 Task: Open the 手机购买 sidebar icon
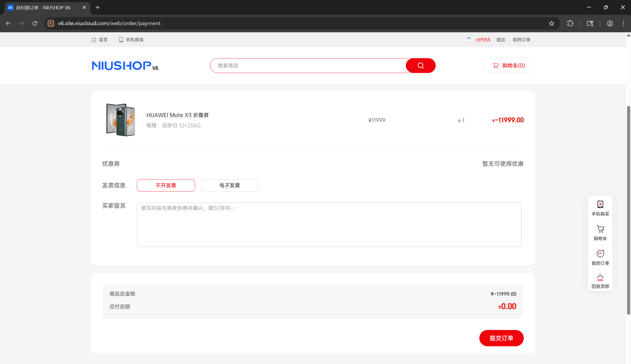[x=600, y=205]
